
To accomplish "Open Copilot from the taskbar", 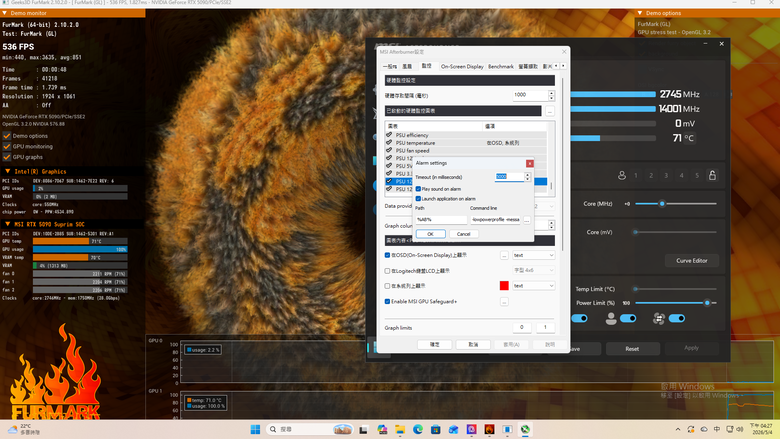I will click(382, 430).
